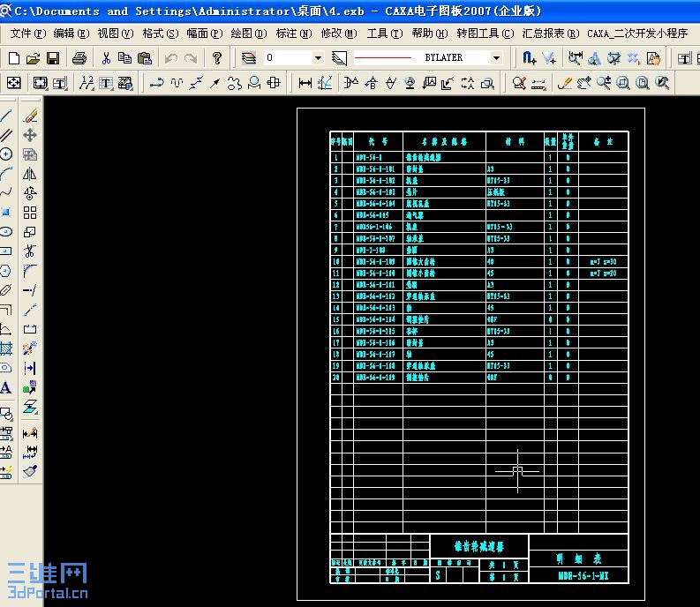Select the Trim scissors tool
The image size is (700, 607).
(x=30, y=251)
